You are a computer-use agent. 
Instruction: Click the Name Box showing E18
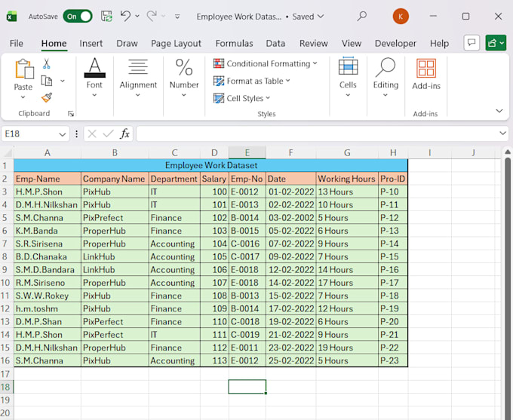tap(30, 133)
